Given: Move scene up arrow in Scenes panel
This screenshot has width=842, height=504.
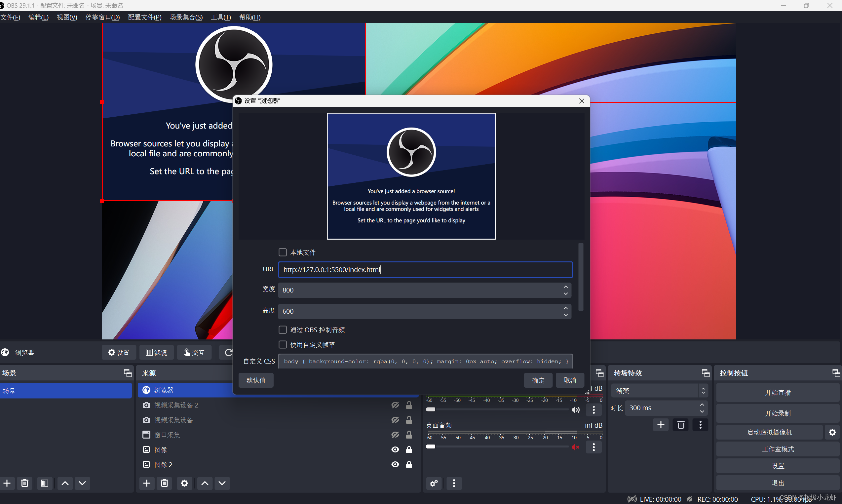Looking at the screenshot, I should pos(65,483).
